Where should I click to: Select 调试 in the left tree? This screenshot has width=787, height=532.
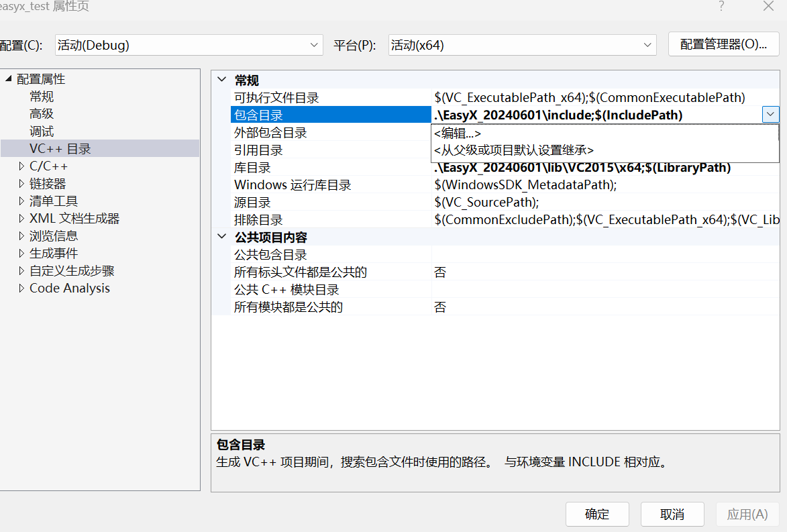[42, 131]
